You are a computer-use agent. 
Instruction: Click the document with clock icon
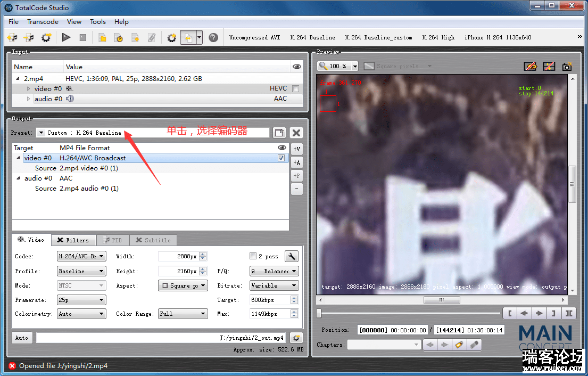(119, 37)
